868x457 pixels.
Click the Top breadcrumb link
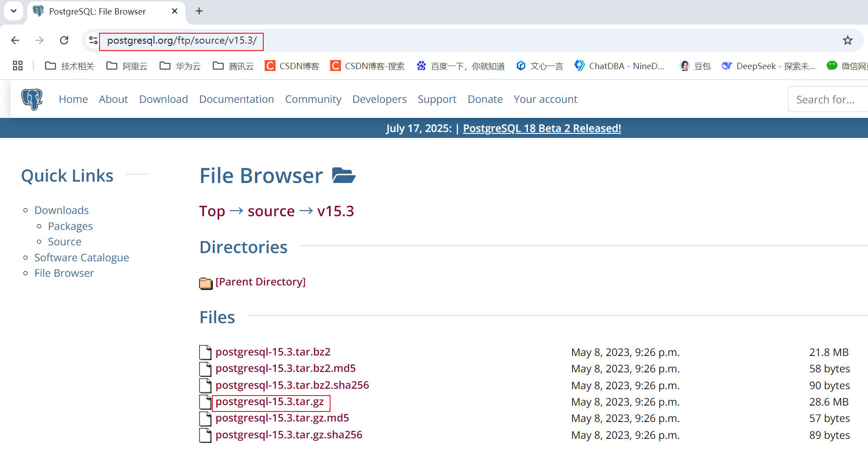[x=212, y=211]
